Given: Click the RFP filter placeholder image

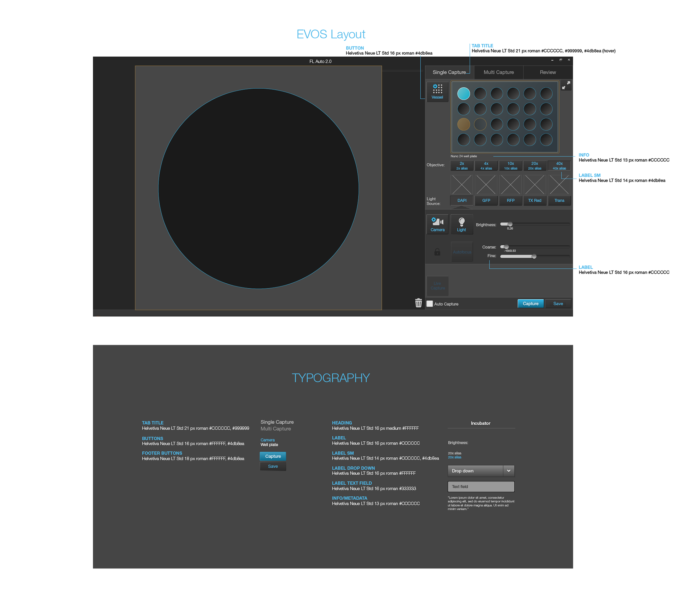Looking at the screenshot, I should 510,185.
